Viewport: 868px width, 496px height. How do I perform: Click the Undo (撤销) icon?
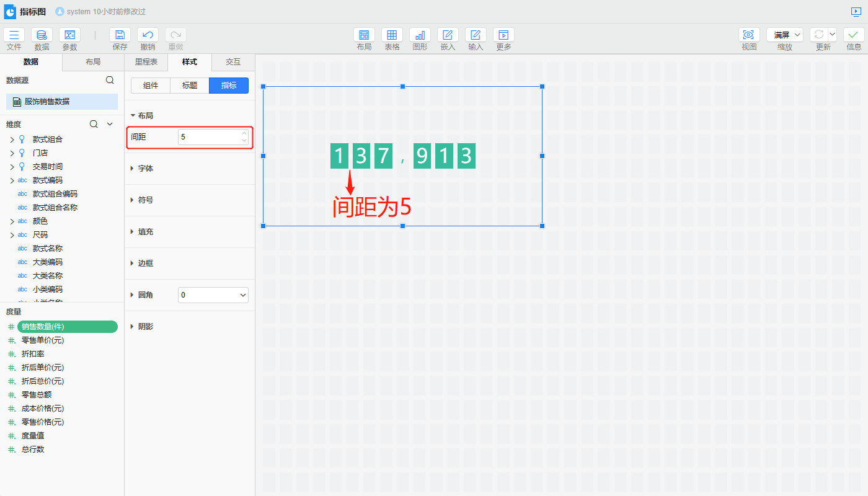pyautogui.click(x=148, y=35)
